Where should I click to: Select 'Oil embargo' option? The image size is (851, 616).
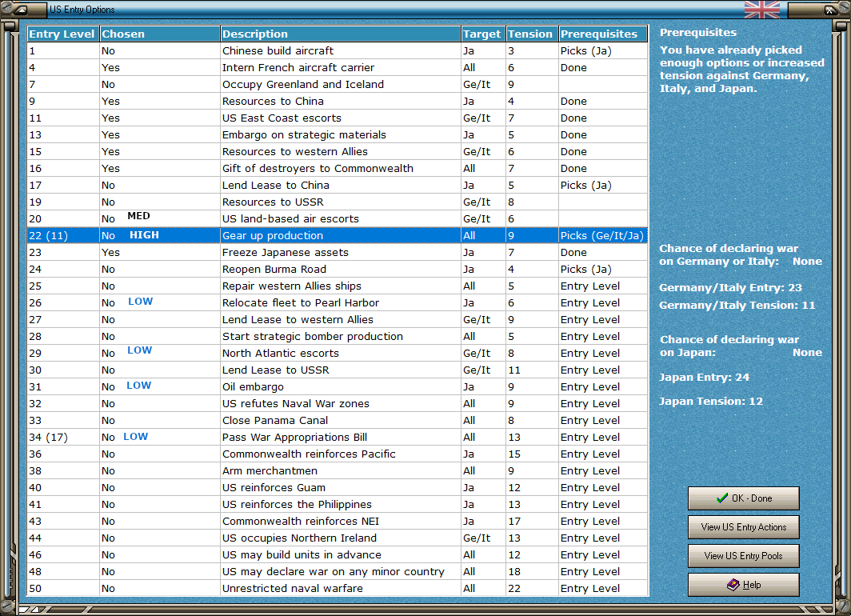[338, 387]
